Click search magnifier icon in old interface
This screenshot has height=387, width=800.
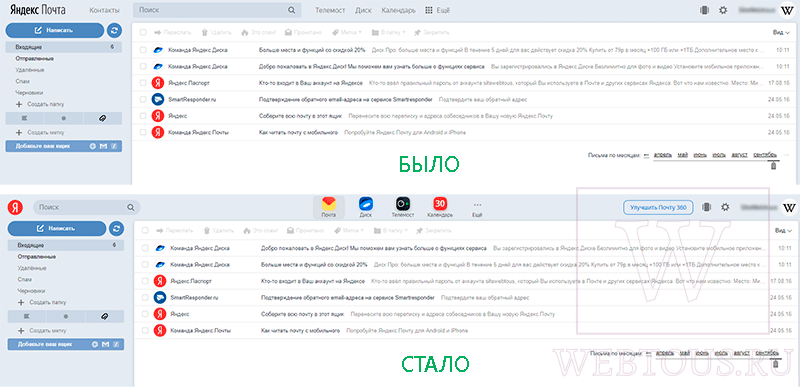tap(291, 10)
